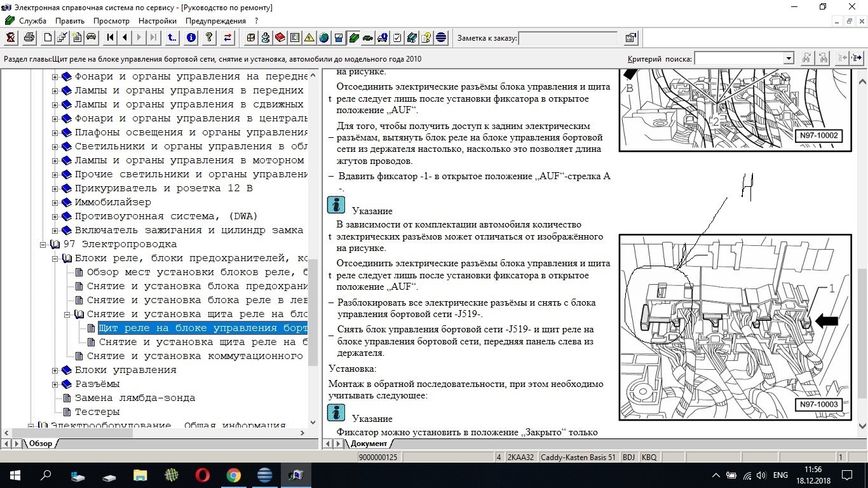Open Windows Start menu
Viewport: 868px width, 488px height.
coord(15,475)
